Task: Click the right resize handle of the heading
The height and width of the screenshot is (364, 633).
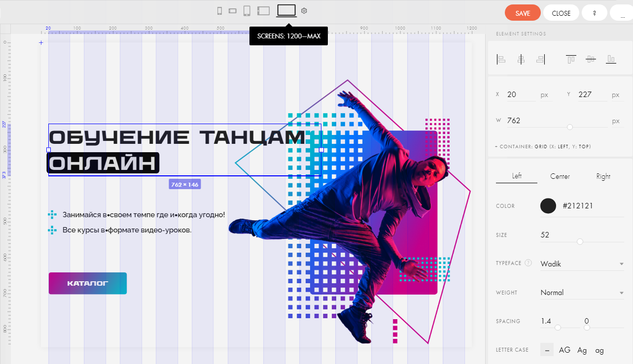Action: [x=321, y=150]
